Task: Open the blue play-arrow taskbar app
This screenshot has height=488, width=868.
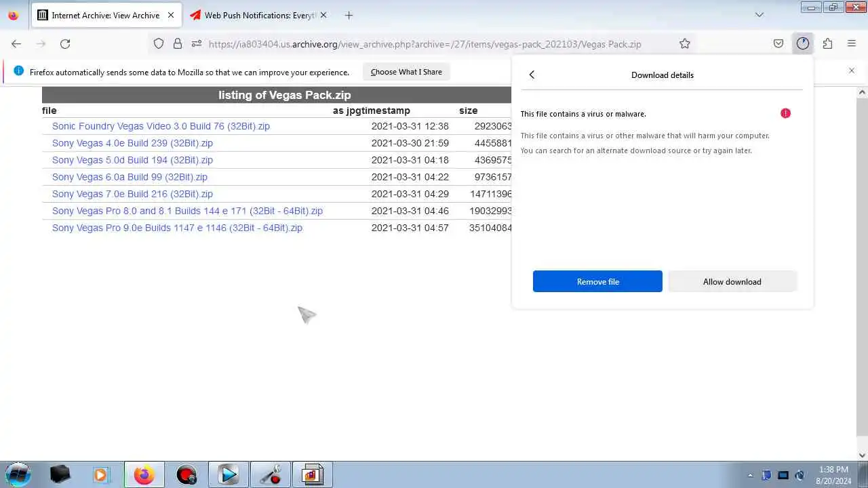Action: (x=228, y=474)
